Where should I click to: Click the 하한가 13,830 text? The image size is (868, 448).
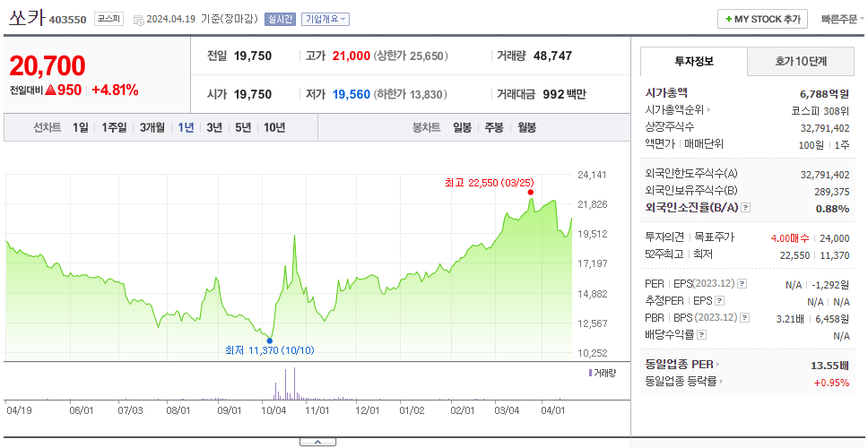pyautogui.click(x=412, y=95)
